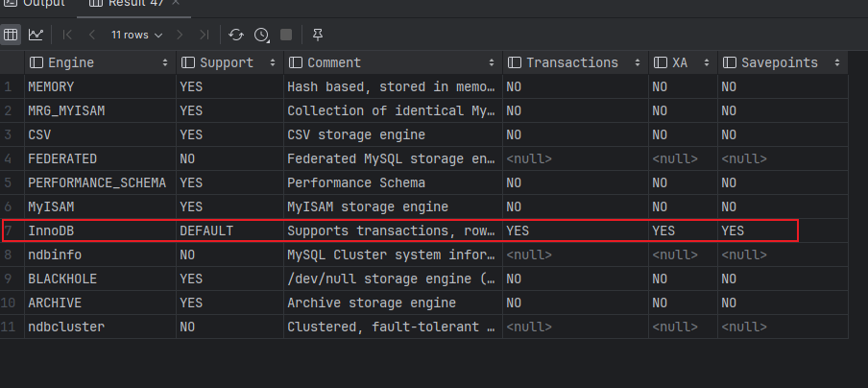Jump to last page of results

tap(204, 35)
